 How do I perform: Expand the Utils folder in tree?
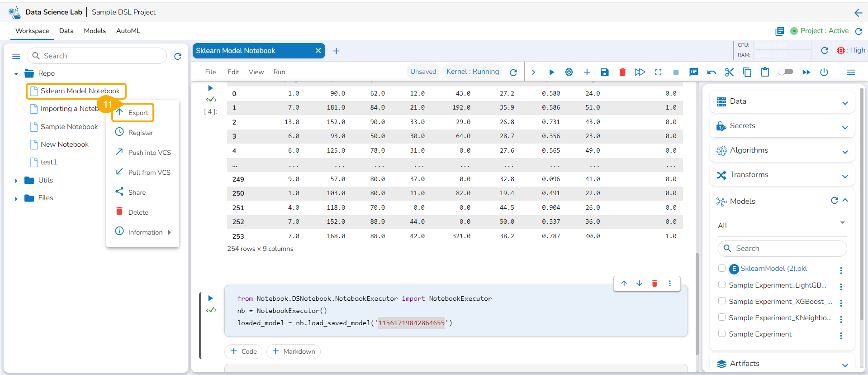(16, 180)
